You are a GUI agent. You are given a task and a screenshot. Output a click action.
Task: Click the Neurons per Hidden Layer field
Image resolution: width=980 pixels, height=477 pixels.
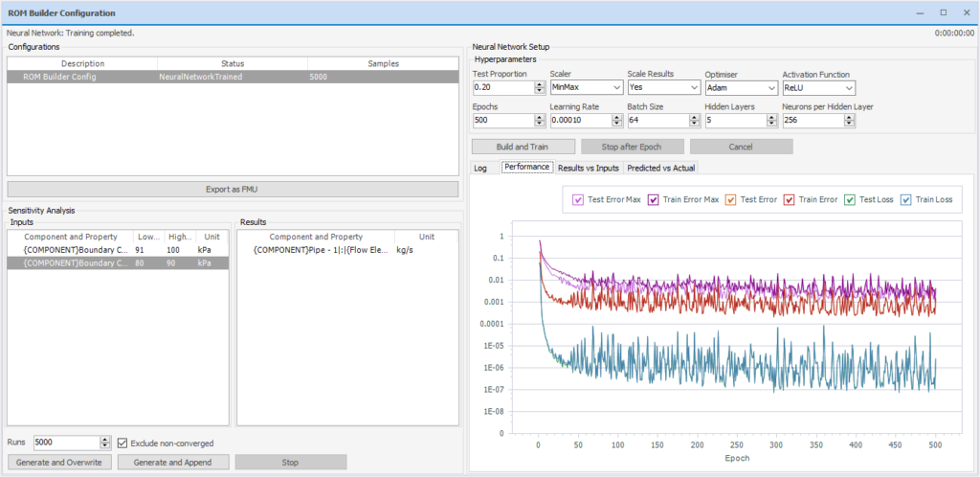813,120
